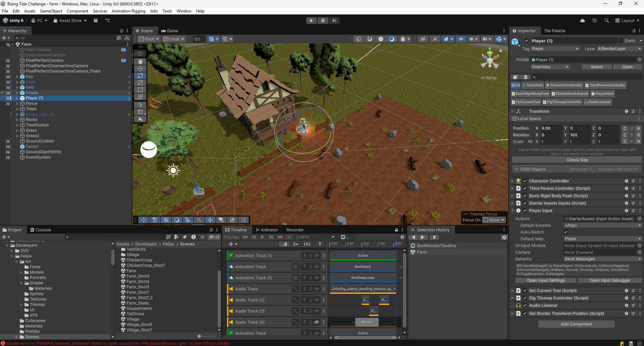Click the Add Component button
The width and height of the screenshot is (644, 346).
click(576, 324)
